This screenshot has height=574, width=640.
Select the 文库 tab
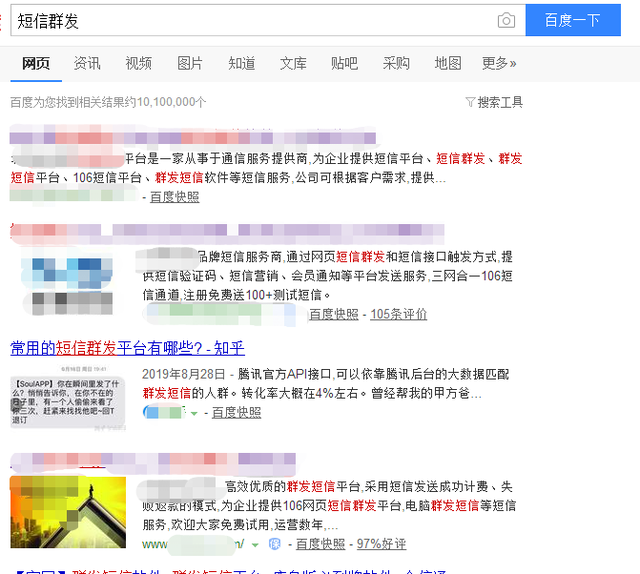(293, 63)
